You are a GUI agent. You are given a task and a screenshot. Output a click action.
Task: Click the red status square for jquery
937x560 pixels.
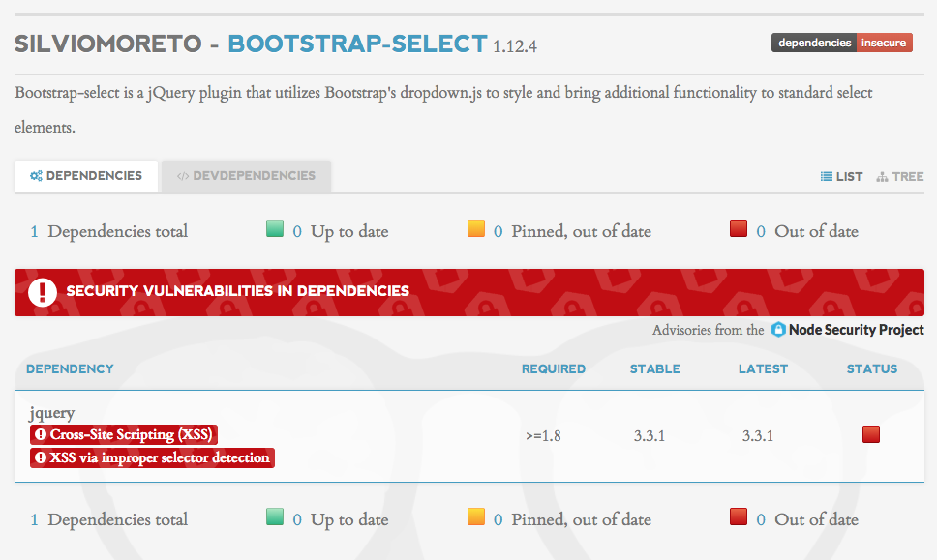(870, 435)
